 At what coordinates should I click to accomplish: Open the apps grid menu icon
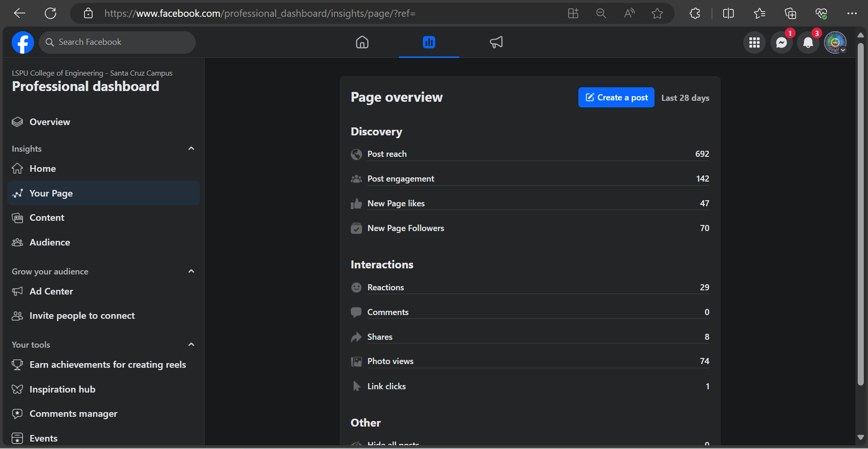click(x=754, y=43)
